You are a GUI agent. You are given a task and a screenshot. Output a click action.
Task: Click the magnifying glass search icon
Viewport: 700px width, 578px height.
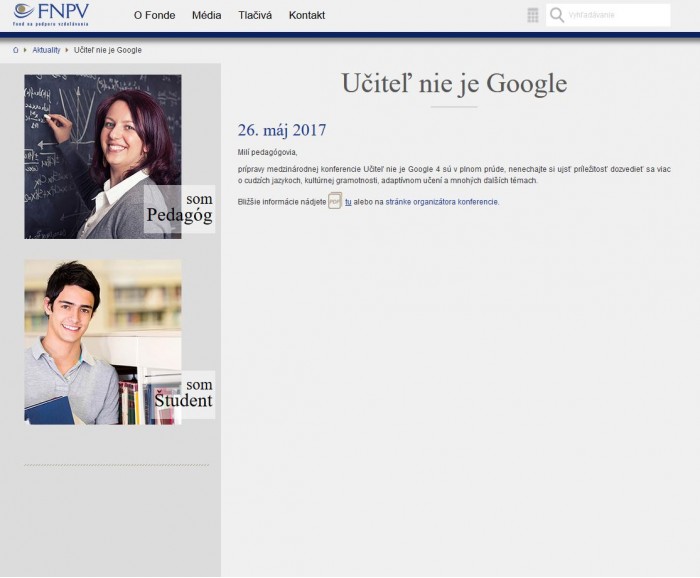pyautogui.click(x=557, y=15)
